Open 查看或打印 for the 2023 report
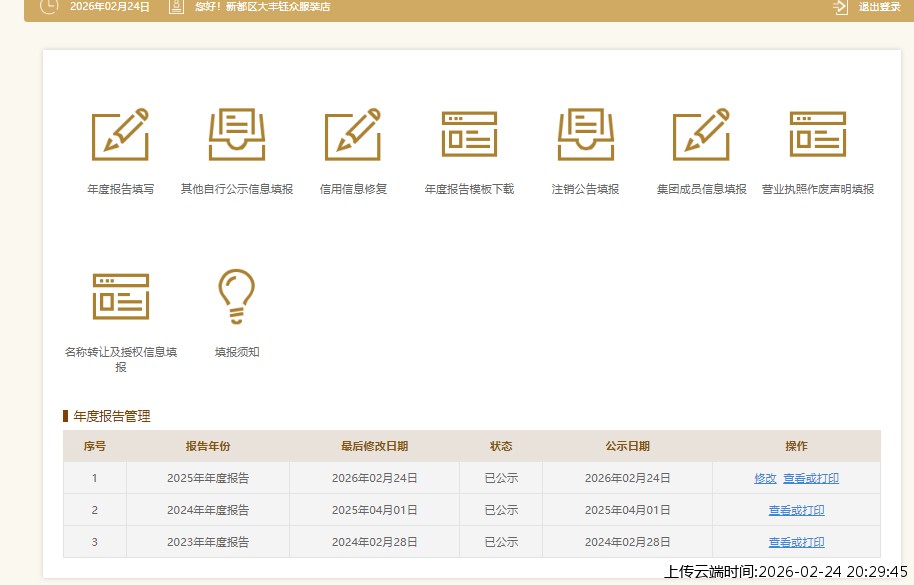Screen dimensions: 914x585 [796, 542]
